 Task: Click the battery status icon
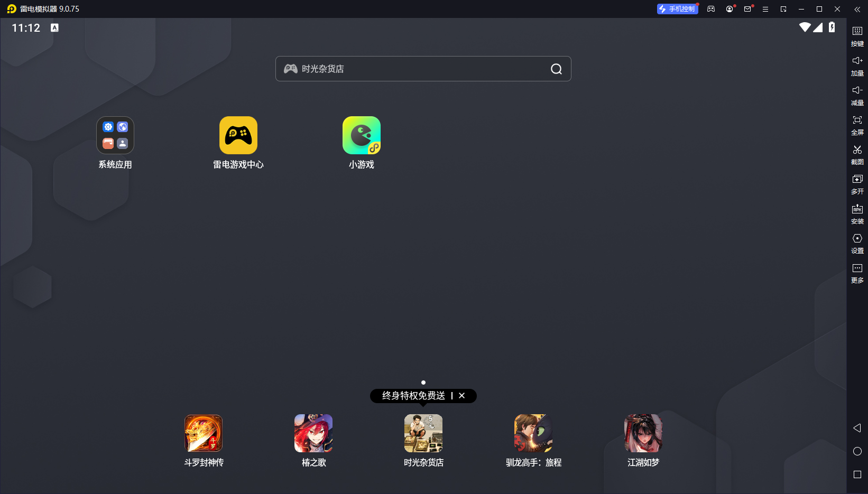[x=832, y=27]
